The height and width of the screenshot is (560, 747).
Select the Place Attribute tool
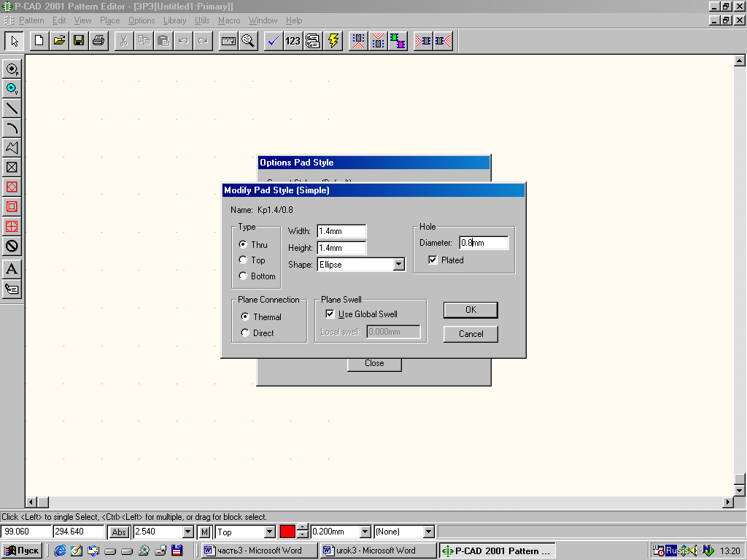tap(12, 289)
